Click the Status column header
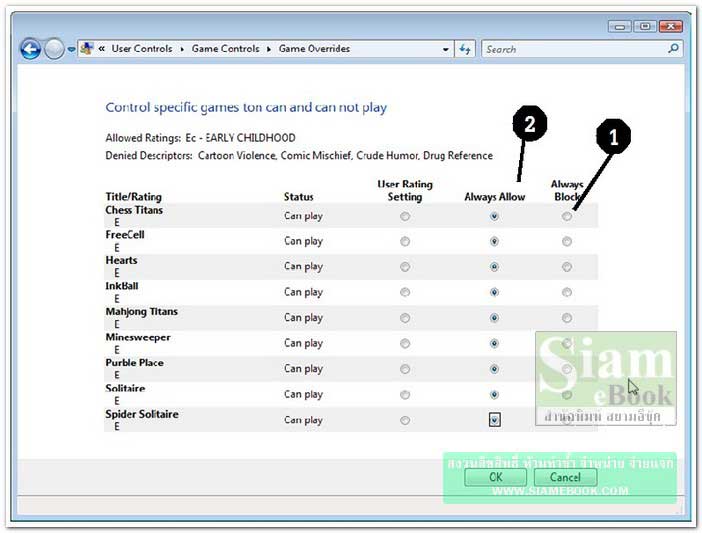Viewport: 702px width, 533px height. (x=299, y=197)
